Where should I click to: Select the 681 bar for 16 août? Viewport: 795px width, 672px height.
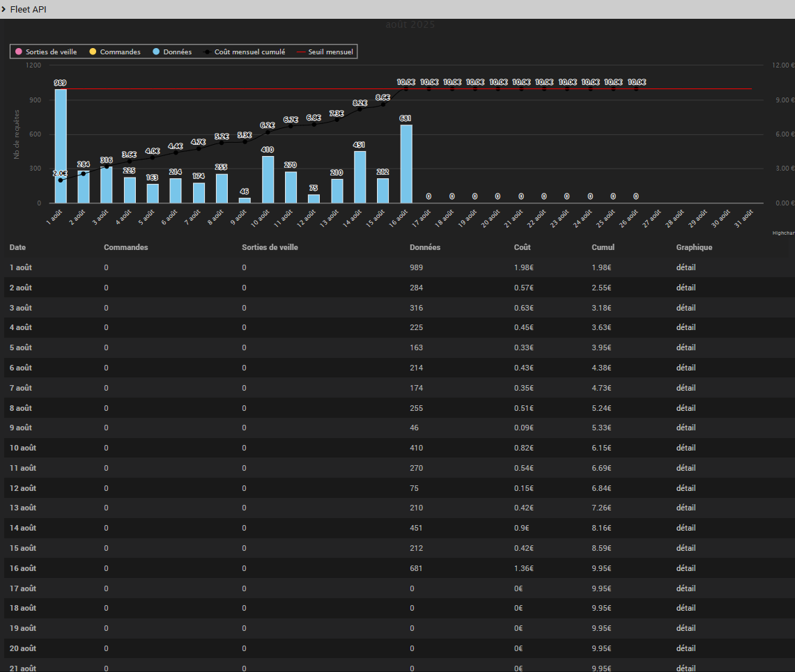(x=406, y=164)
